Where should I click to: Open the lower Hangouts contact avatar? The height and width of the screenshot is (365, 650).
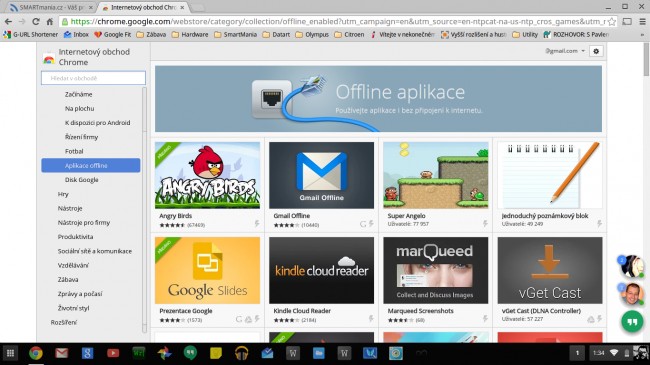[632, 293]
